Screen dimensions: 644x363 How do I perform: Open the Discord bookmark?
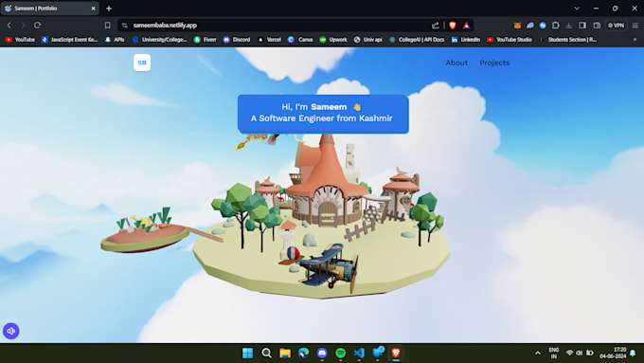237,40
